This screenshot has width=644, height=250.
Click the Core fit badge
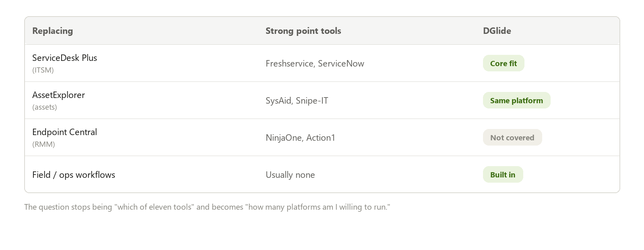pos(504,63)
